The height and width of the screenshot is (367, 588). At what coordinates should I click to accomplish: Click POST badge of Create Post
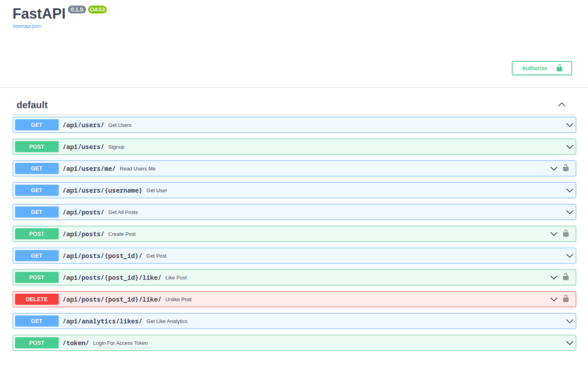37,234
